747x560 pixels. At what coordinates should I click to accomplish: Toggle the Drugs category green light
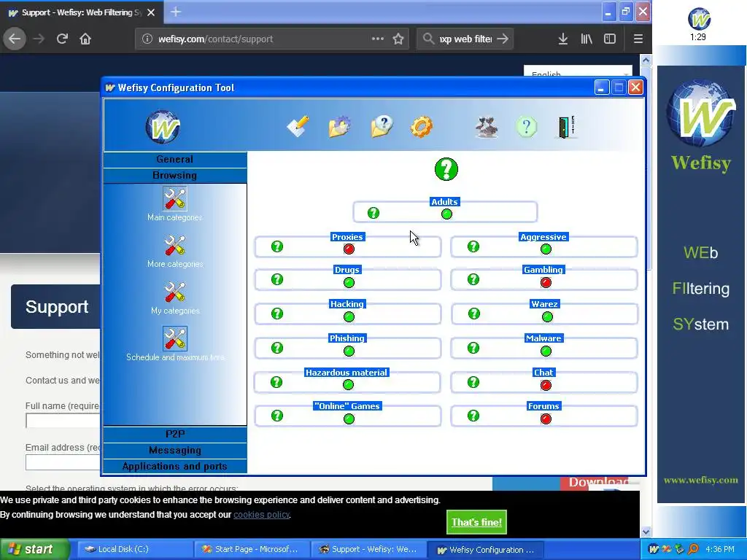(x=349, y=283)
